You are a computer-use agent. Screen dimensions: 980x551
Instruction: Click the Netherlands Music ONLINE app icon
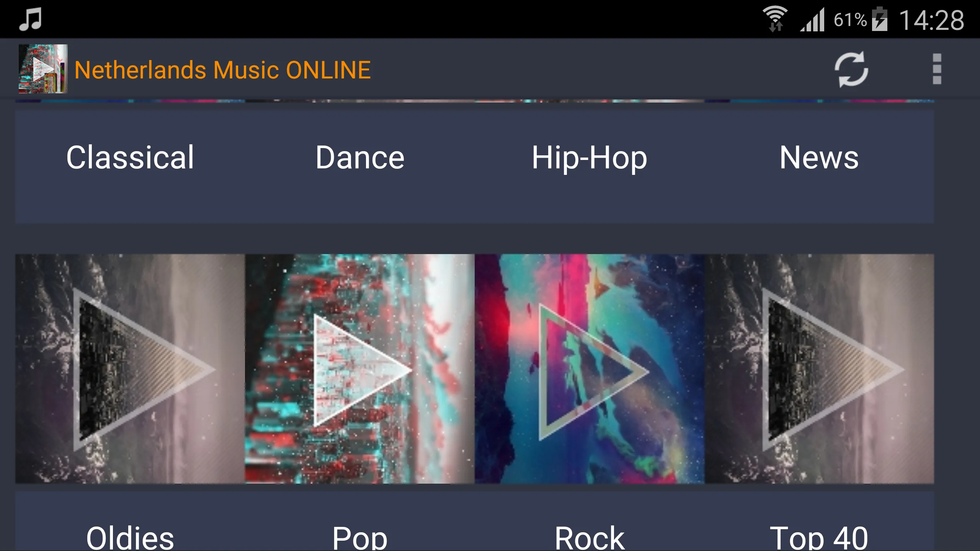42,69
